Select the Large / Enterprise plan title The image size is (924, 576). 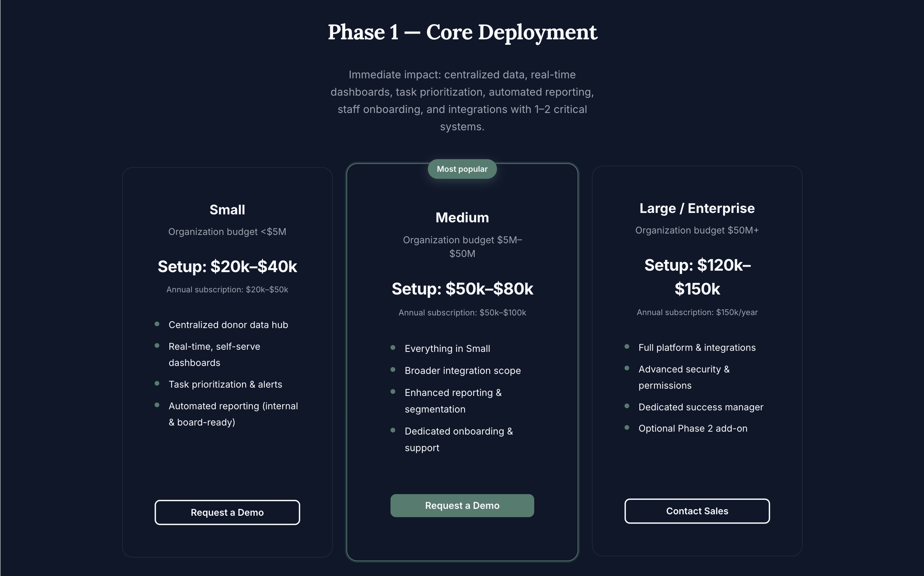(697, 208)
